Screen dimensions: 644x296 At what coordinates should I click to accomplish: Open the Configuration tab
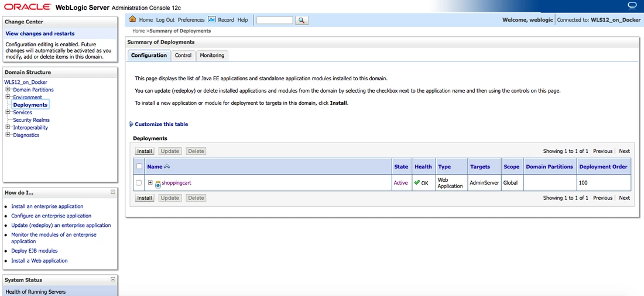point(149,55)
